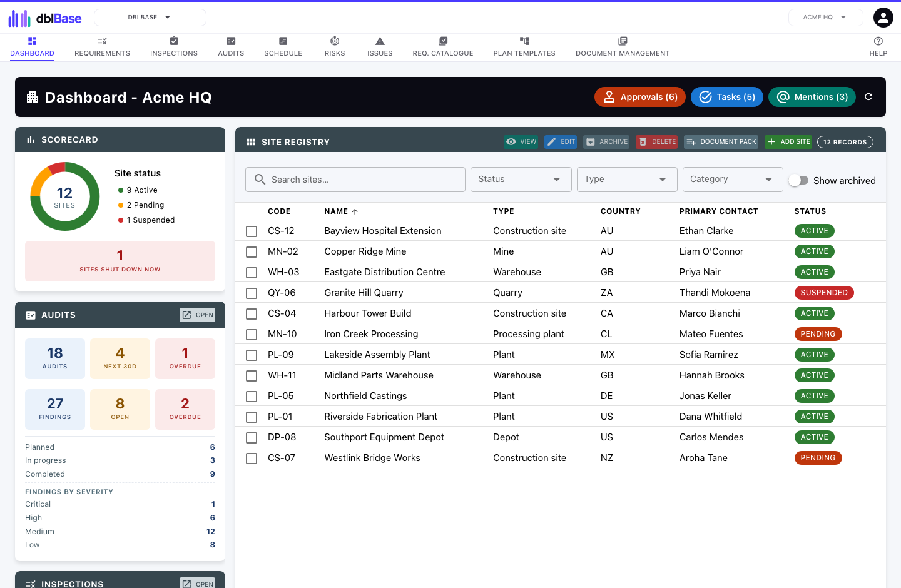This screenshot has height=588, width=901.
Task: Click the Req. Catalogue navigation icon
Action: pos(443,41)
